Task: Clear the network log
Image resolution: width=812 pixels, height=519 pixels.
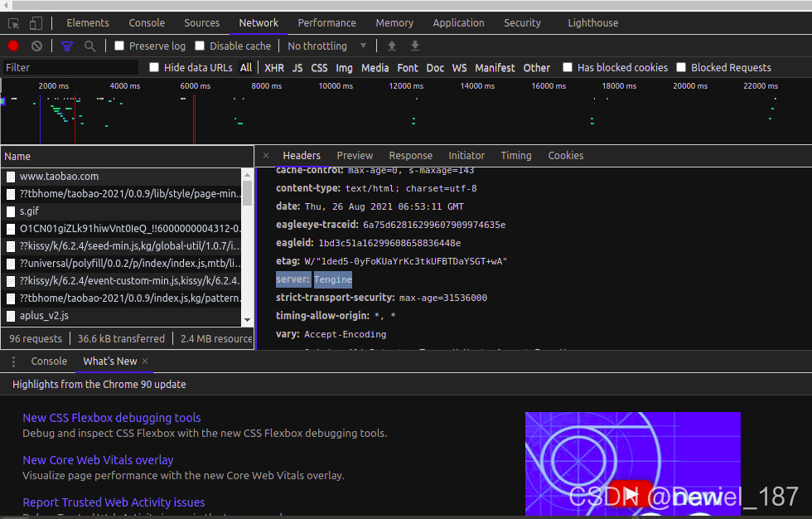Action: coord(36,46)
